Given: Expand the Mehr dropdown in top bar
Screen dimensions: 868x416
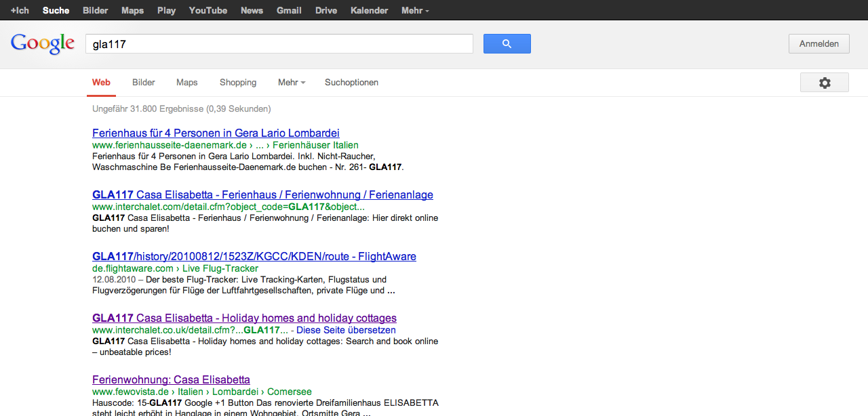Looking at the screenshot, I should tap(415, 10).
